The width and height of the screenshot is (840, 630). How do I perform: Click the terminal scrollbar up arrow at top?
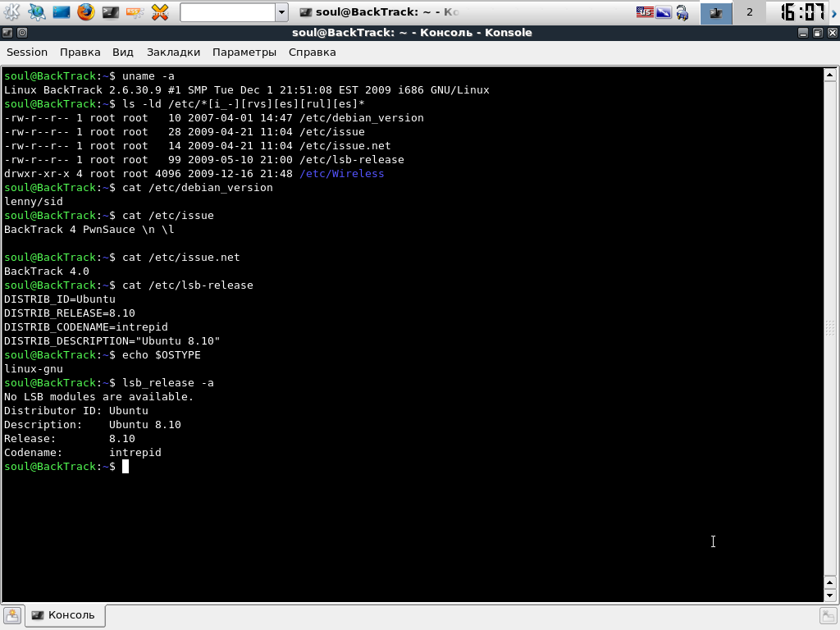tap(830, 75)
